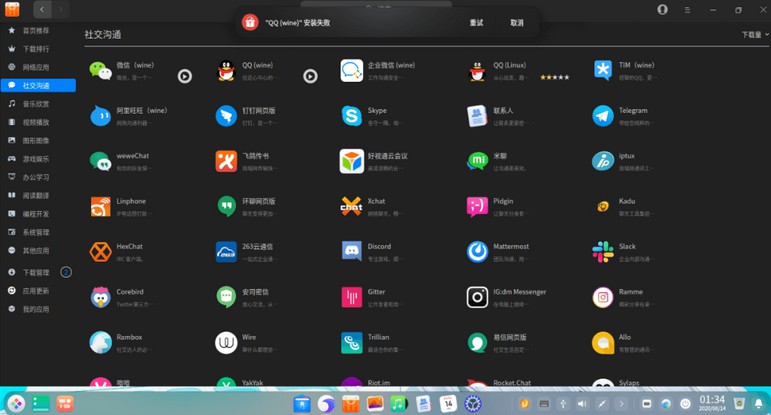Click 重试 in the install failure notification
771x415 pixels.
pyautogui.click(x=476, y=23)
